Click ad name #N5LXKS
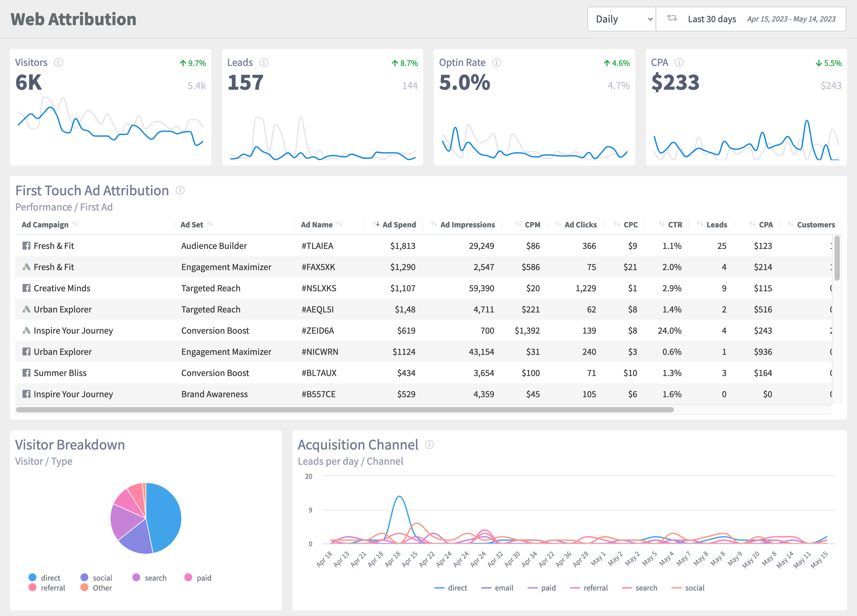Viewport: 857px width, 616px height. point(319,288)
